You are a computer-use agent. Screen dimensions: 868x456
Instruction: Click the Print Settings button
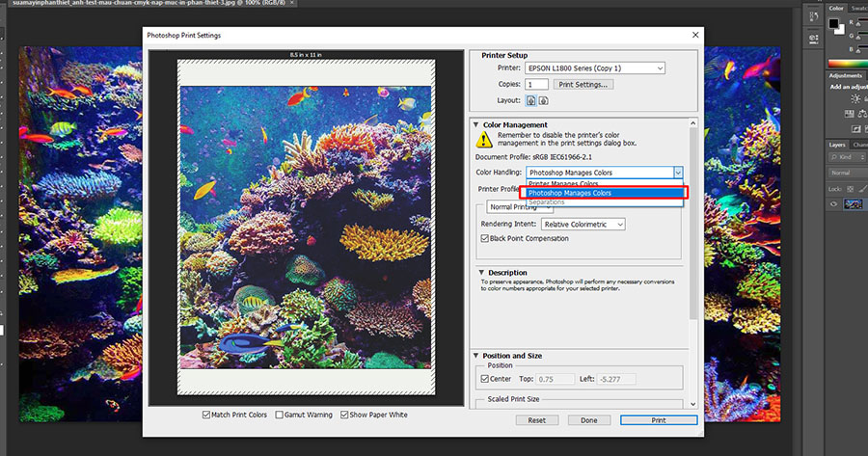[x=583, y=85]
